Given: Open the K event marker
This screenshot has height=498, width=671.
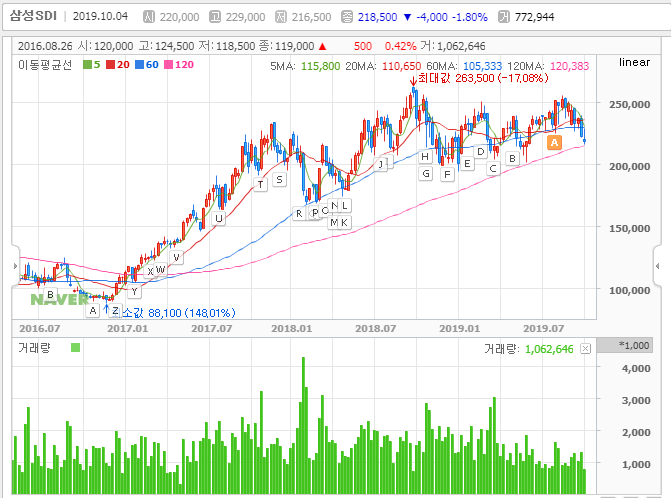Looking at the screenshot, I should tap(344, 222).
